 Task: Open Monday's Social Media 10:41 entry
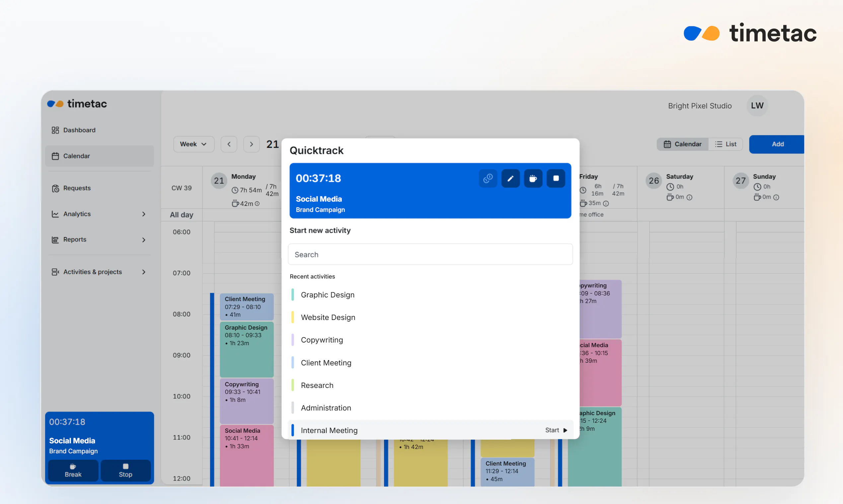tap(247, 455)
